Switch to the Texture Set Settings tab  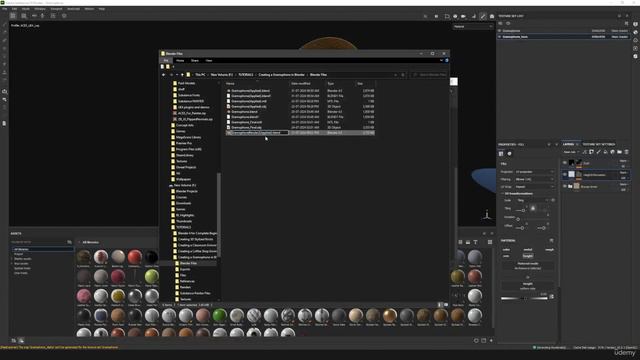[x=598, y=144]
